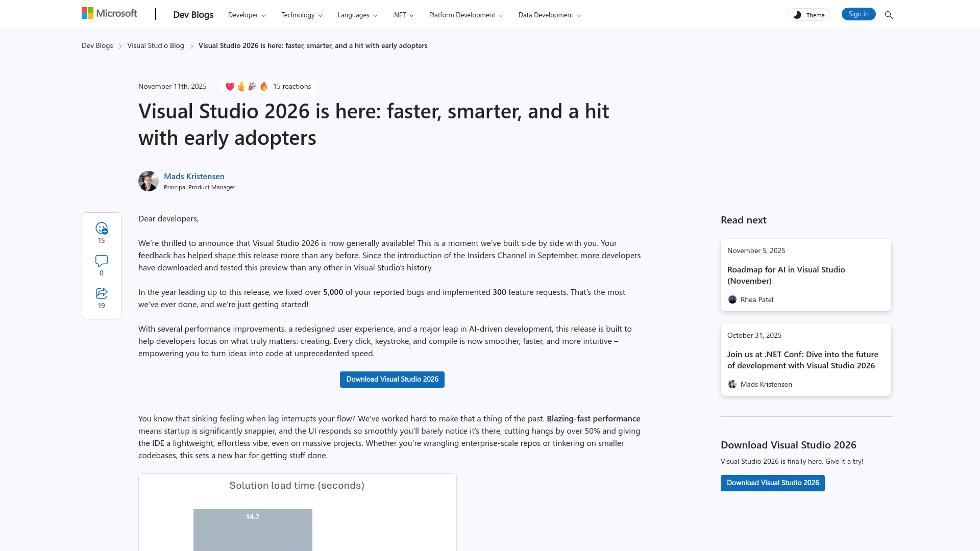Click the fire emoji in the reactions row
Viewport: 980px width, 551px height.
(x=263, y=86)
